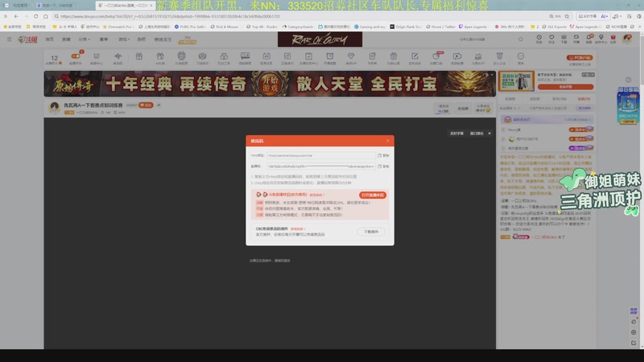The image size is (644, 362).
Task: Click the Douyu search magnifier icon
Action: 521,39
